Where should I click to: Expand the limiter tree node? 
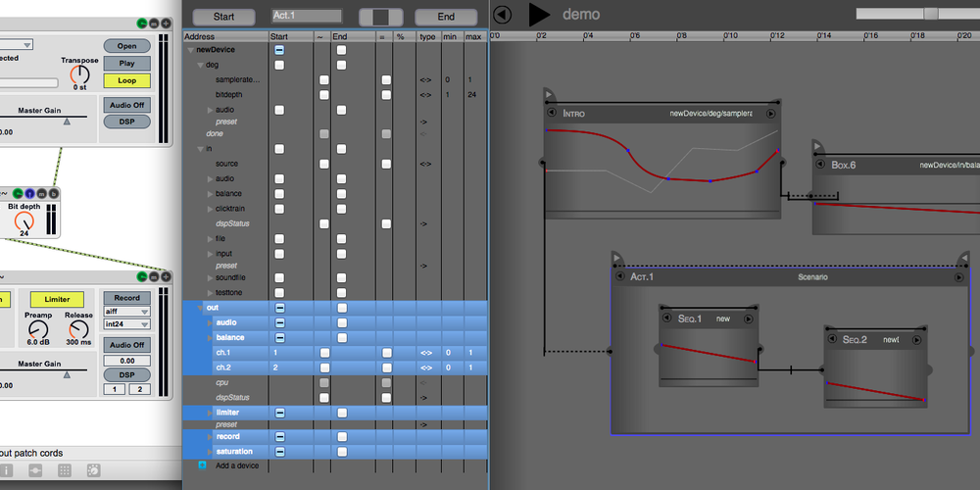(210, 413)
